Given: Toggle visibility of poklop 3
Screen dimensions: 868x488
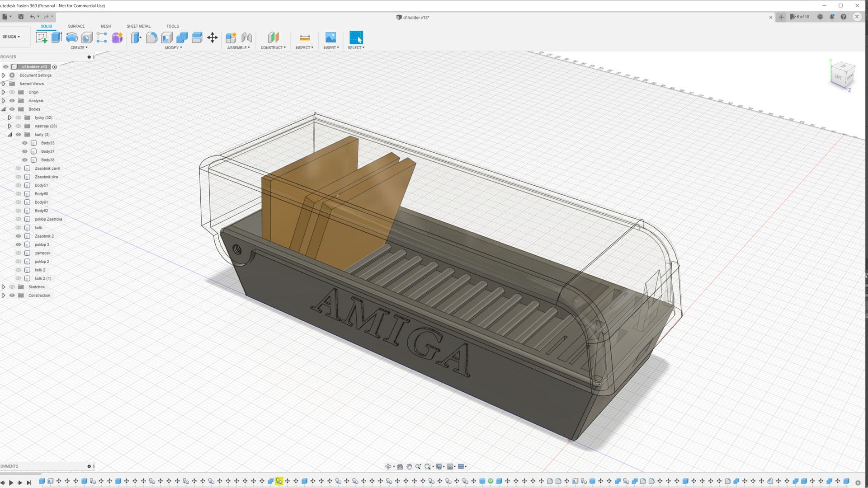Looking at the screenshot, I should (x=19, y=244).
